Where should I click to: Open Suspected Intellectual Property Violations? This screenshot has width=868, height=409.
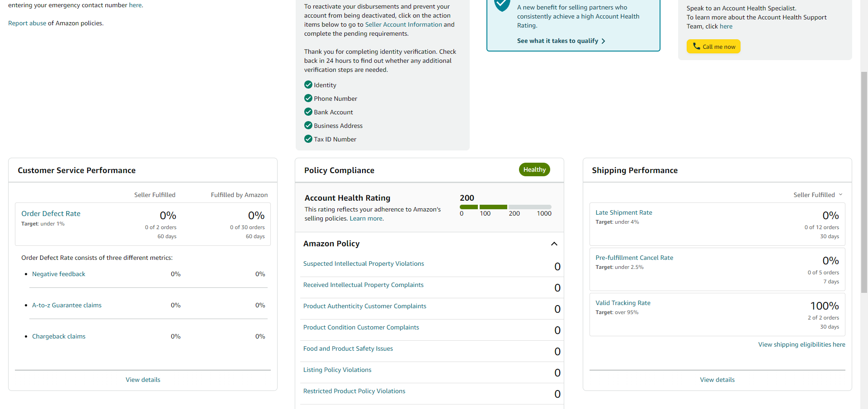coord(363,263)
